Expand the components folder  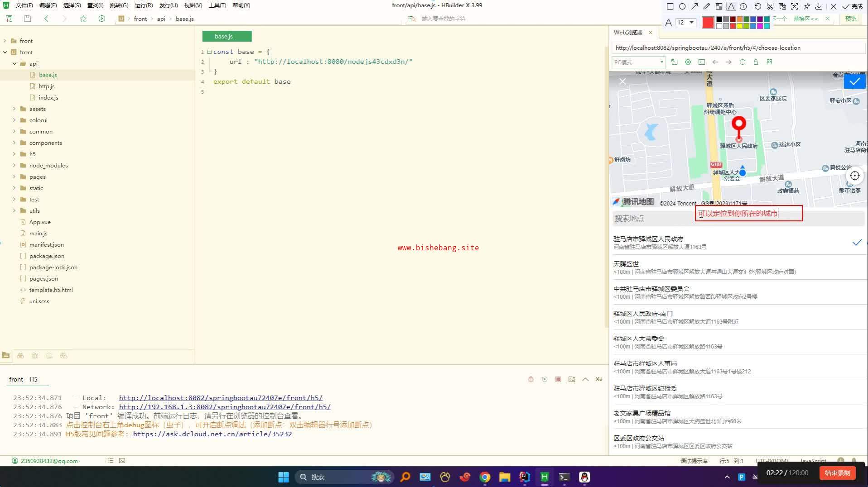pos(14,143)
